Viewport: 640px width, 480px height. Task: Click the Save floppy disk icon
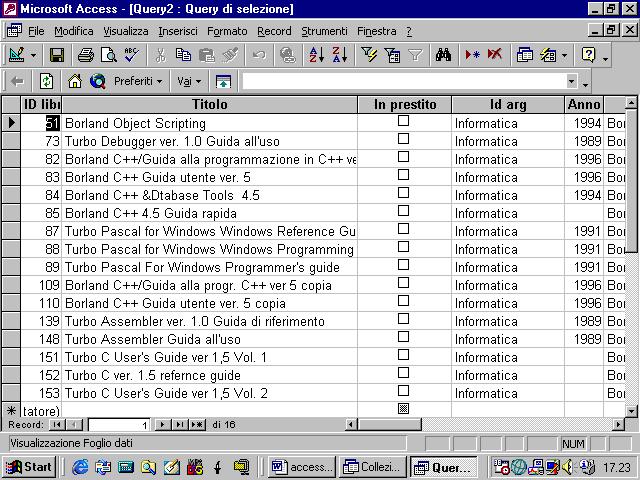tap(57, 55)
